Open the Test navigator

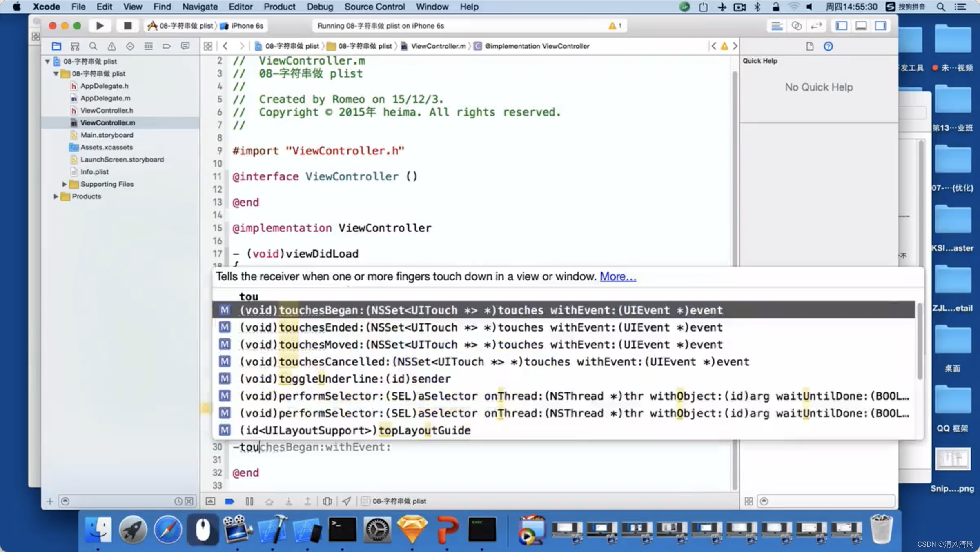point(130,46)
